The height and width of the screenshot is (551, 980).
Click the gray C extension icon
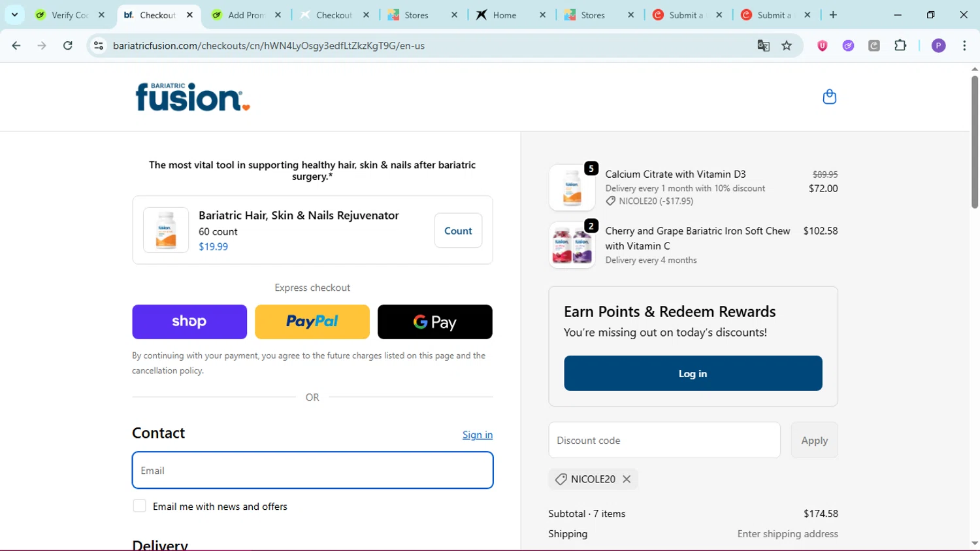click(x=874, y=46)
